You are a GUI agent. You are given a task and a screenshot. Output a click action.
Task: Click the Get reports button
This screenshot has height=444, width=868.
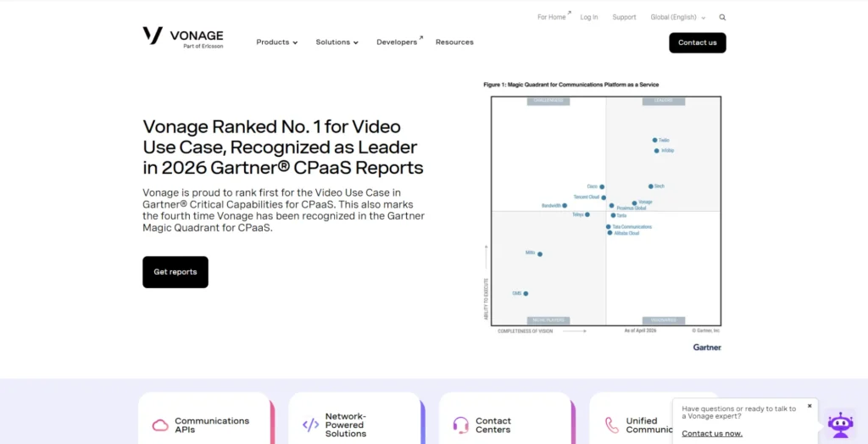(175, 272)
